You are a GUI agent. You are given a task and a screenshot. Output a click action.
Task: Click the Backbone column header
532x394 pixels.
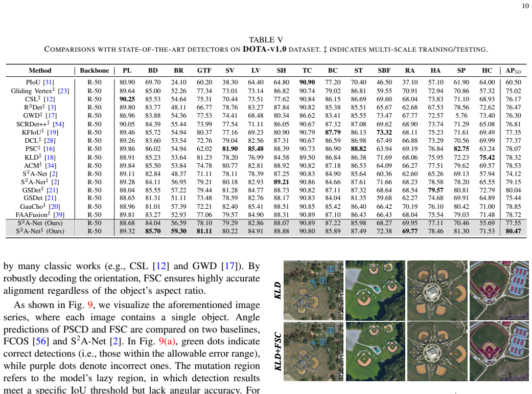[x=95, y=70]
